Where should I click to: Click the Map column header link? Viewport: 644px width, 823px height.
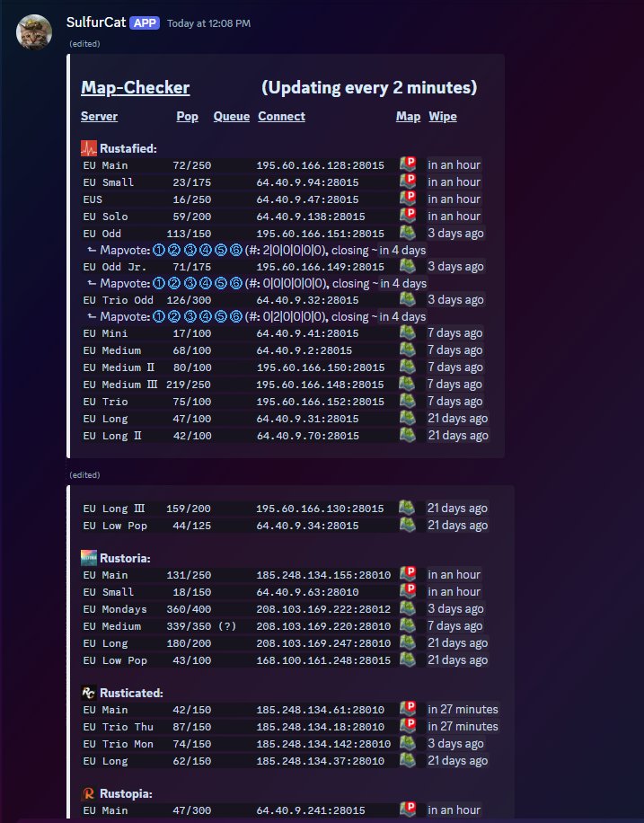pyautogui.click(x=409, y=117)
